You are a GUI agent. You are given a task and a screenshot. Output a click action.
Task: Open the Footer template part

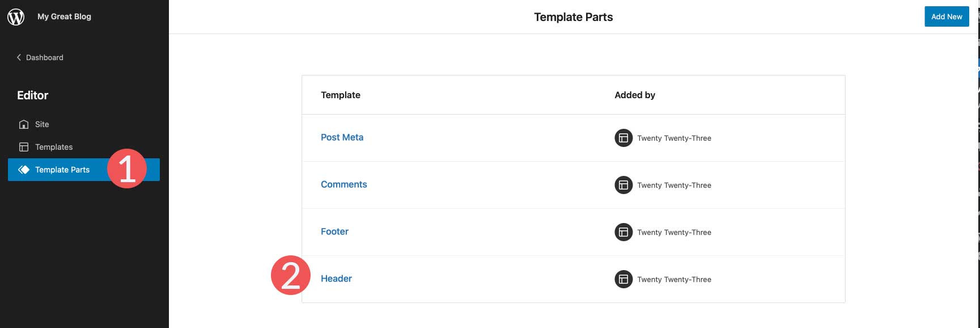[x=334, y=232]
